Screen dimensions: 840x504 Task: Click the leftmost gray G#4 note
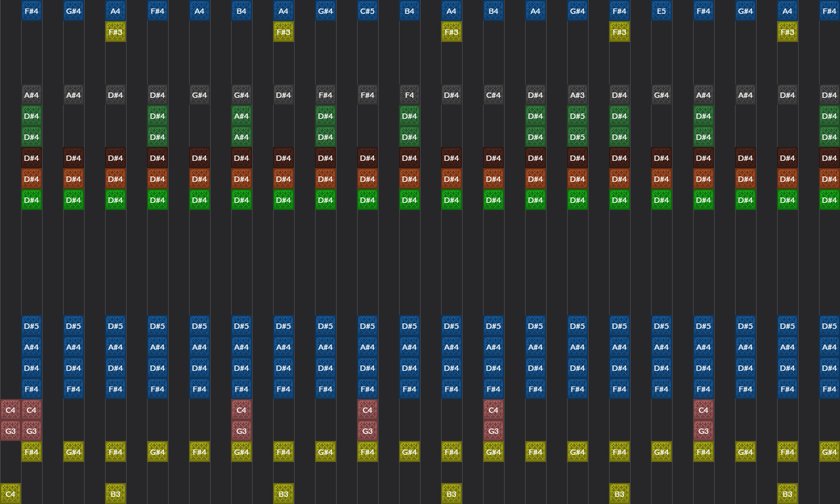[199, 95]
